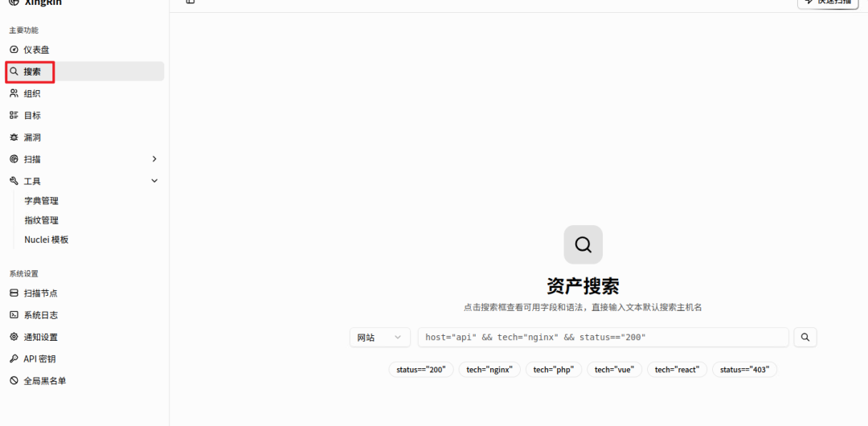Open the 网站 asset type dropdown
868x426 pixels.
click(x=379, y=338)
